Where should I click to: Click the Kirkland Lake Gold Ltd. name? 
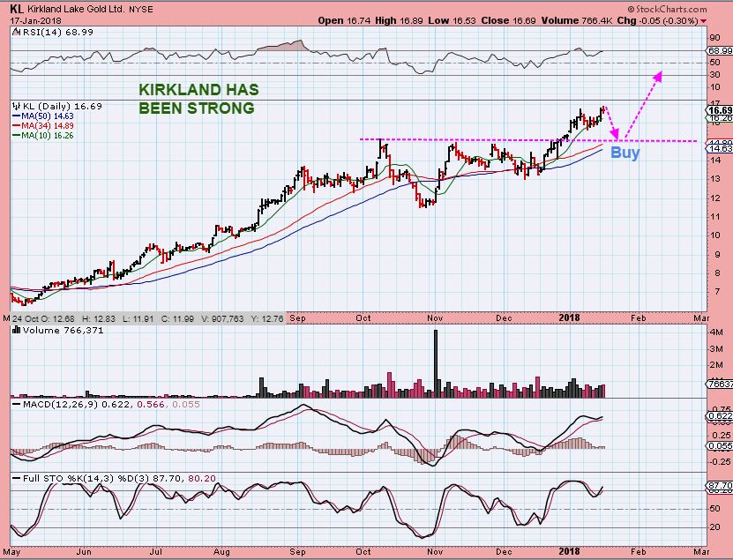point(76,9)
